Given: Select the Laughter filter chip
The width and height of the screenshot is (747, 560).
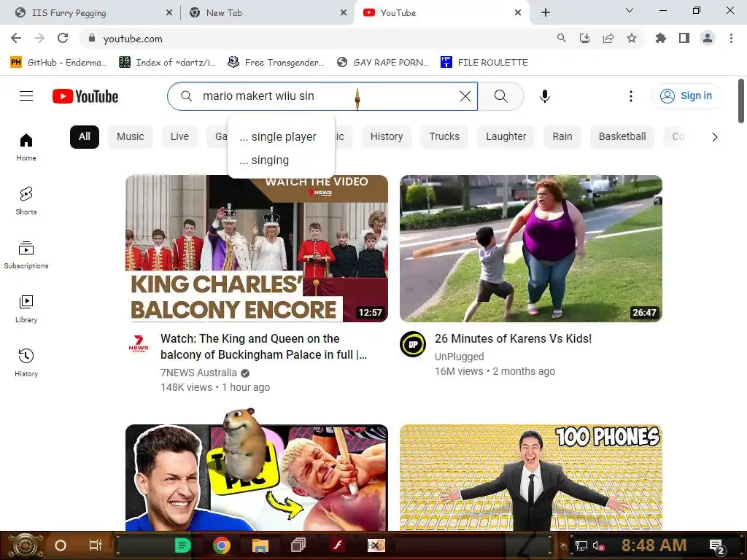Looking at the screenshot, I should pyautogui.click(x=506, y=136).
